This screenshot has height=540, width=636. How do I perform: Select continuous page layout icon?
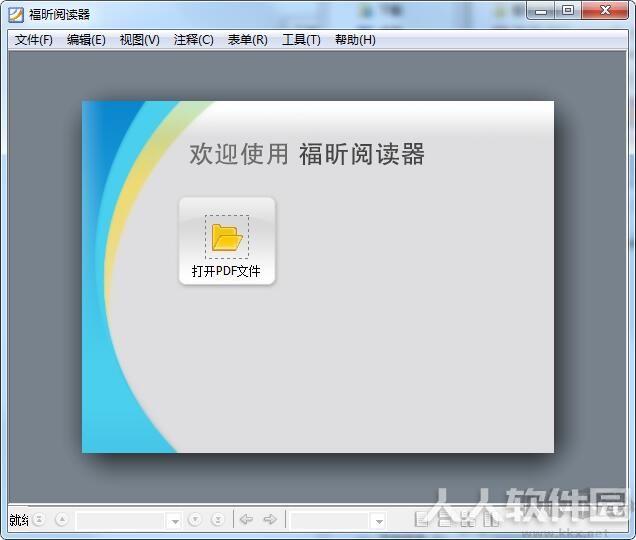coord(445,519)
